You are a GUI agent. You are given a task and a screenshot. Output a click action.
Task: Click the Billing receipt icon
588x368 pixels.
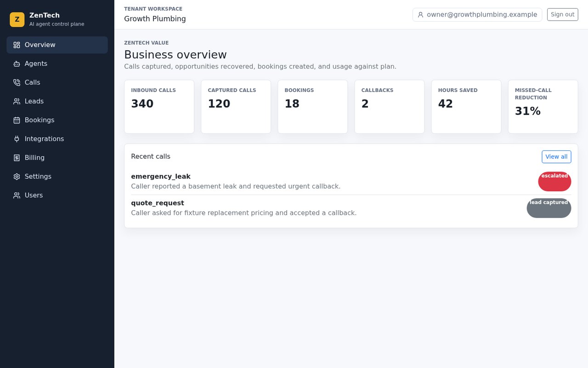17,158
